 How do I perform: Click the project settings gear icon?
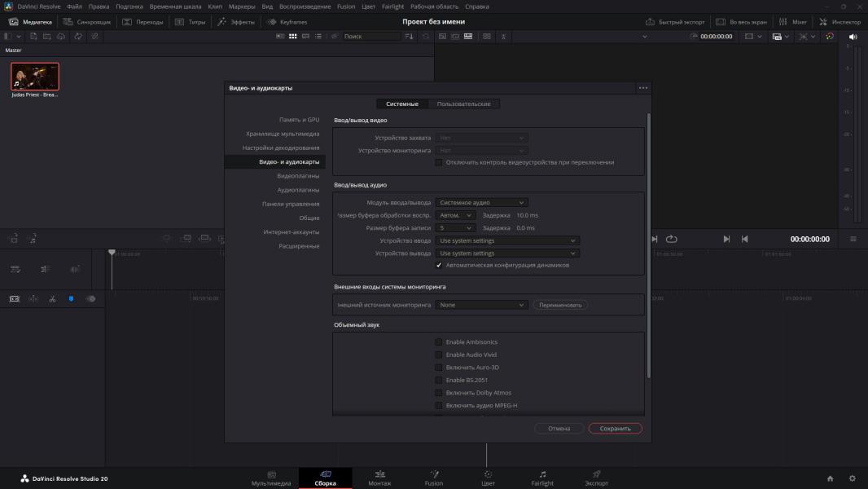(853, 478)
